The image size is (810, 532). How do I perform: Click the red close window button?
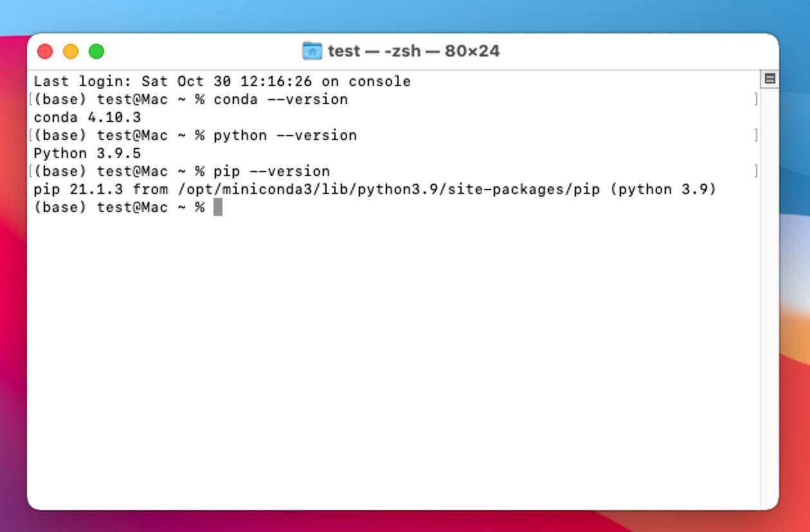coord(45,51)
